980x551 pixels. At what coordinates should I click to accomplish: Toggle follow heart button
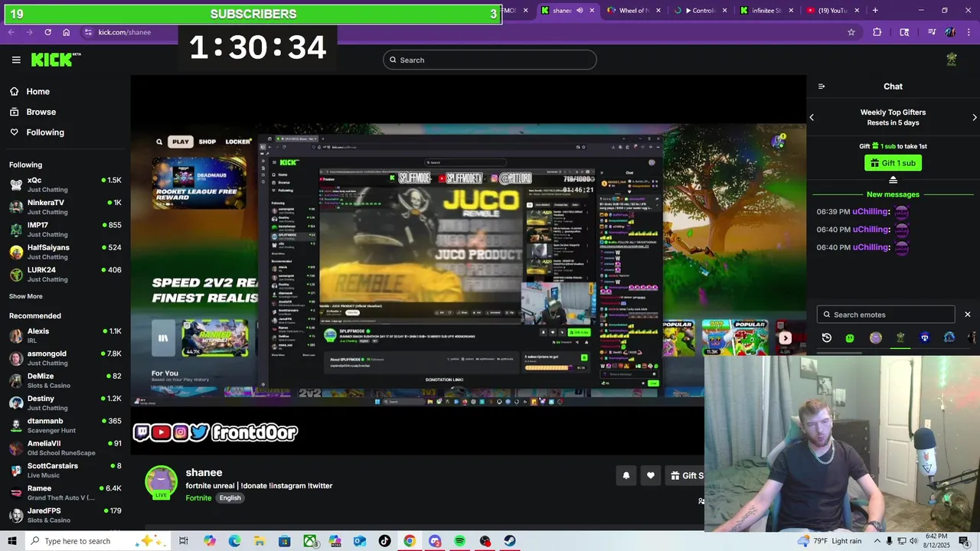(651, 475)
